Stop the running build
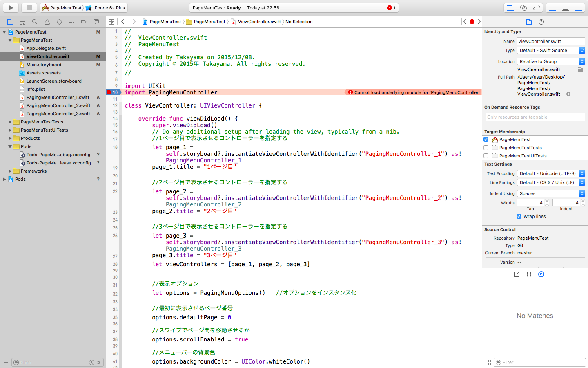 (29, 7)
